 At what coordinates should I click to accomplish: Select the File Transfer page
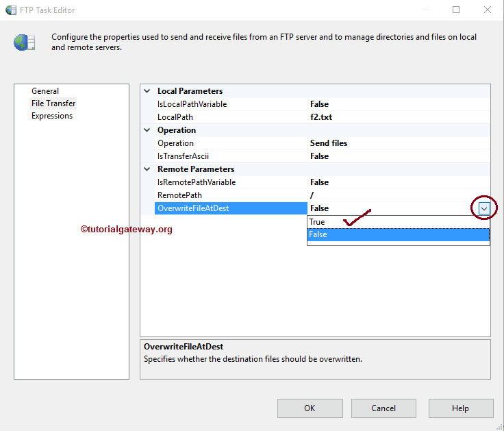click(x=53, y=103)
